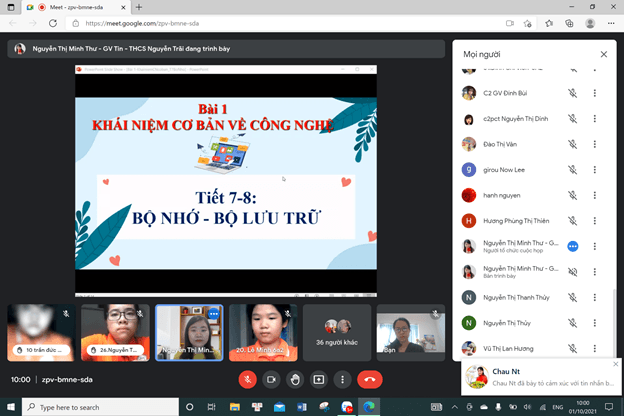Toggle the camera button in call controls
The height and width of the screenshot is (416, 624).
[271, 379]
